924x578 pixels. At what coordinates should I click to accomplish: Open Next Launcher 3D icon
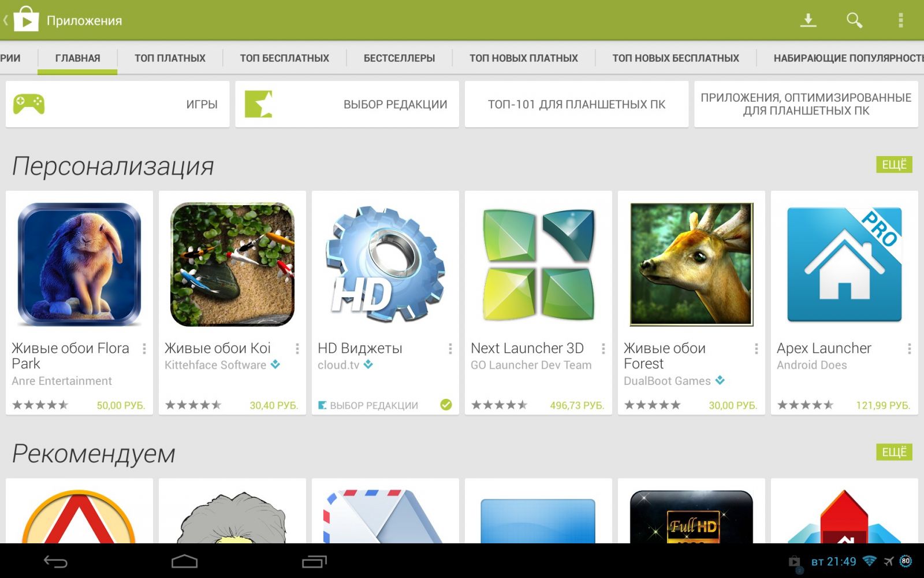coord(538,264)
